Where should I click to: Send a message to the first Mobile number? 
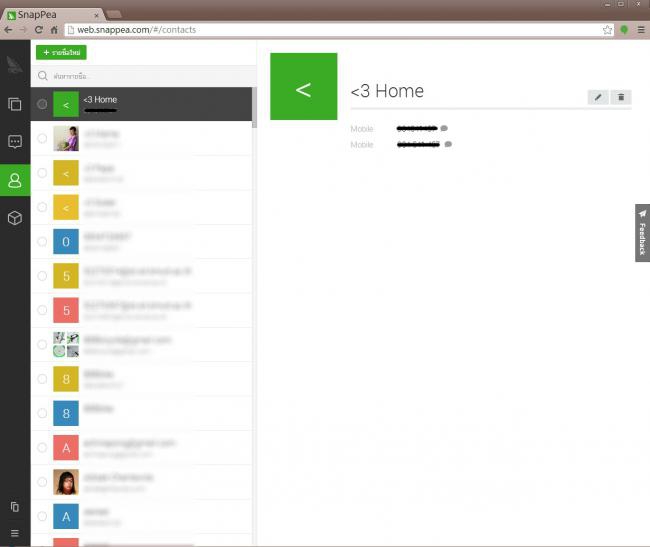[444, 128]
